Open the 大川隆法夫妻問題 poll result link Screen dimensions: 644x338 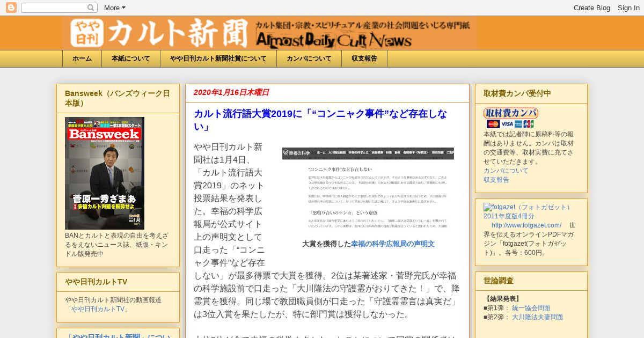pos(538,317)
